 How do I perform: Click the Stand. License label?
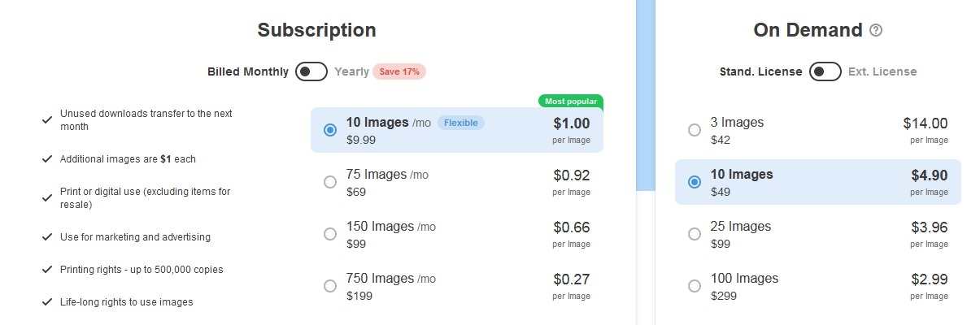click(761, 71)
